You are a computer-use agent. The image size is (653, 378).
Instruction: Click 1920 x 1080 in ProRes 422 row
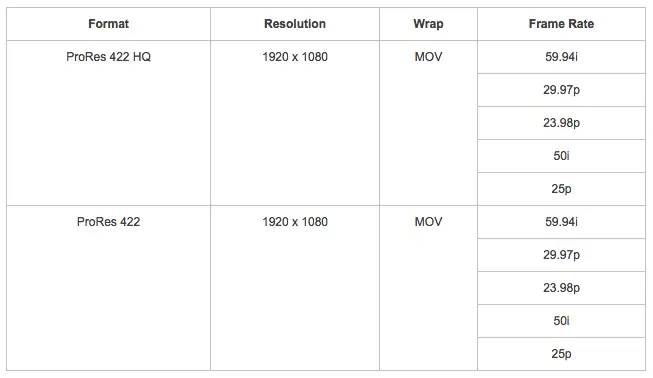(295, 221)
